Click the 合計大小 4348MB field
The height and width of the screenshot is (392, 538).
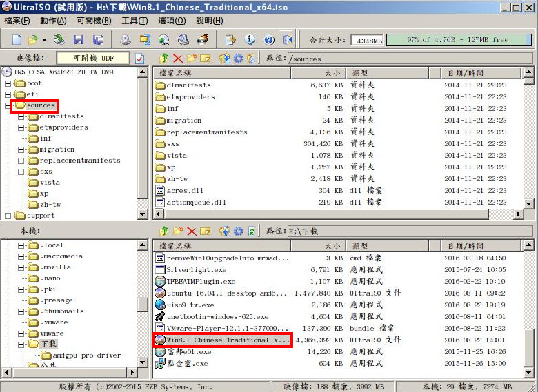pos(367,41)
